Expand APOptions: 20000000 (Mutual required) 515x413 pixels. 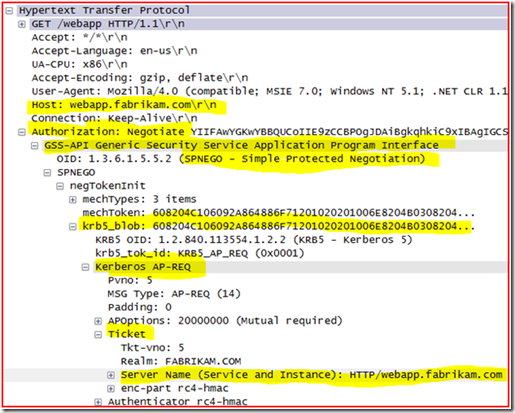click(x=98, y=321)
